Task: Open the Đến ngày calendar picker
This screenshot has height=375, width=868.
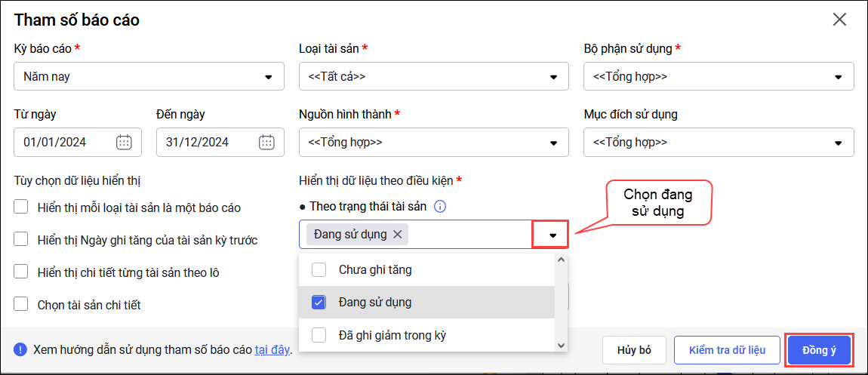Action: (266, 142)
